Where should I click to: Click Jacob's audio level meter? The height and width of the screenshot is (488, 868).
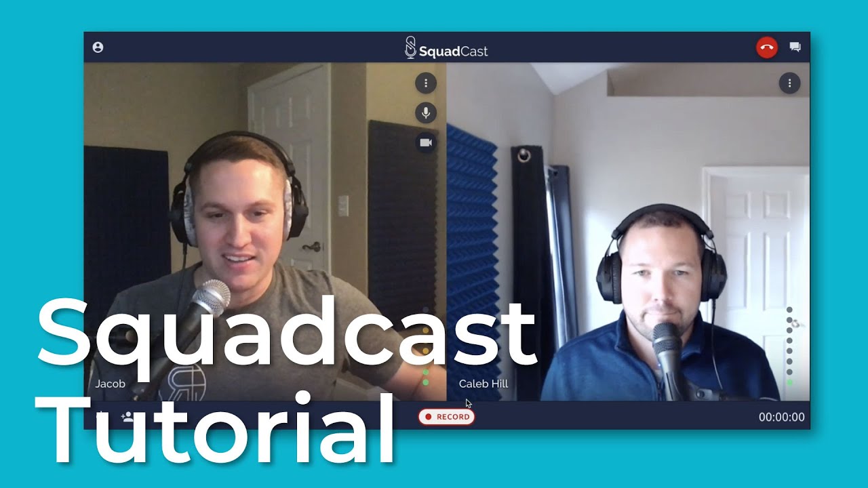(x=426, y=346)
